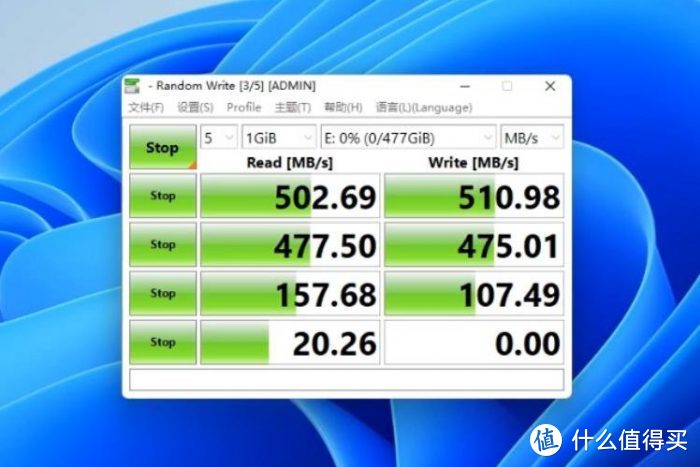
Task: Open the test size dropdown showing 1GiB
Action: pyautogui.click(x=279, y=138)
